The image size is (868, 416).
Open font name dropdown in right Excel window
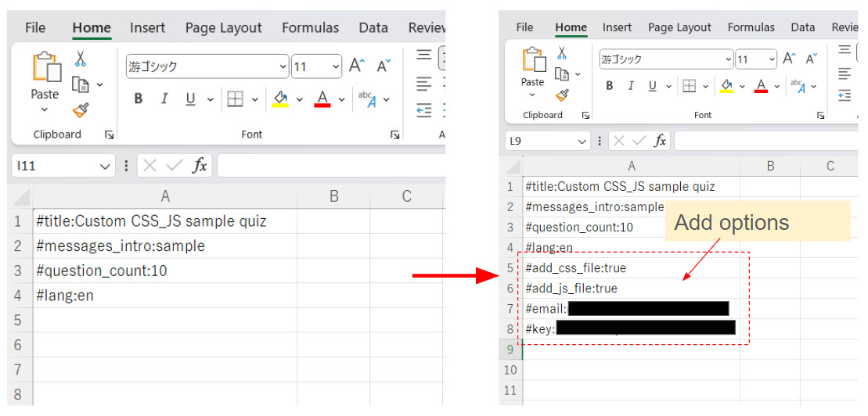click(728, 59)
